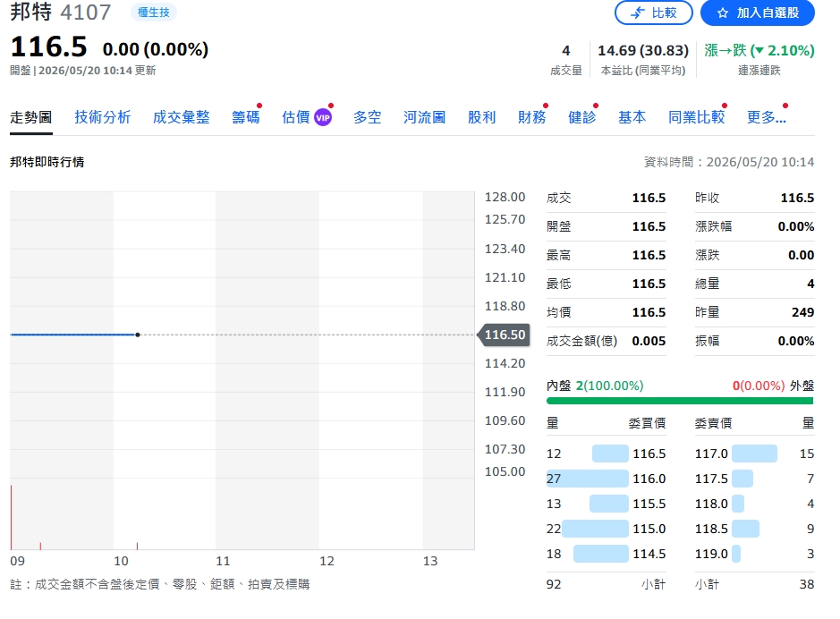
Task: Click the VIP badge on 估價 tab
Action: [x=323, y=117]
